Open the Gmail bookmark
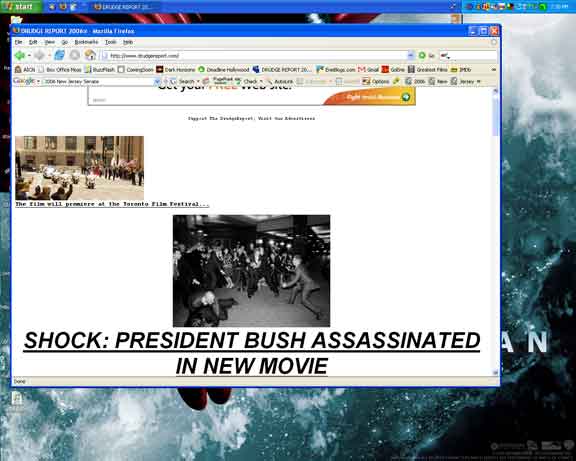This screenshot has height=461, width=576. click(368, 69)
